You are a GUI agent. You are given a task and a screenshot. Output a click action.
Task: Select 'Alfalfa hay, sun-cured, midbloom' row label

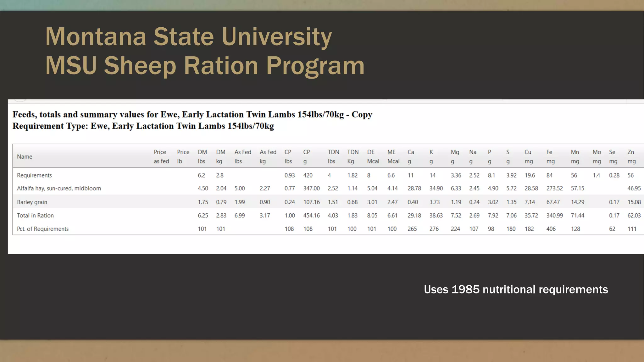coord(59,189)
